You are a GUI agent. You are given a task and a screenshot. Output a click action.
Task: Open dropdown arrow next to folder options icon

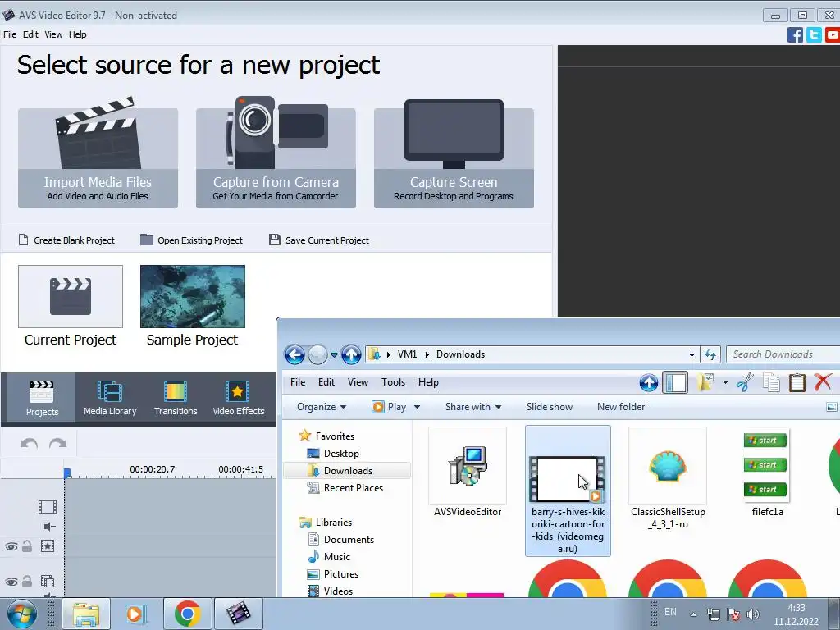click(725, 382)
